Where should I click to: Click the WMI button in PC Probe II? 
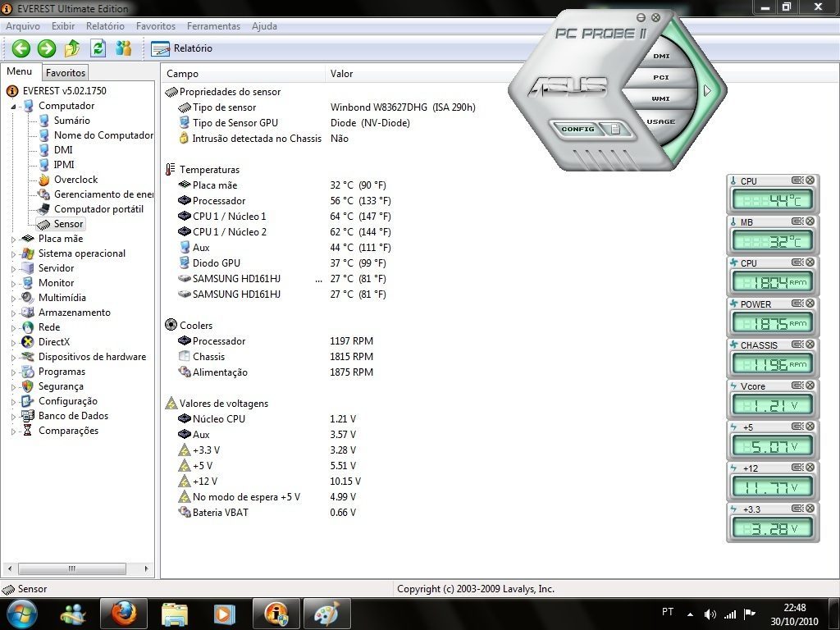coord(661,98)
